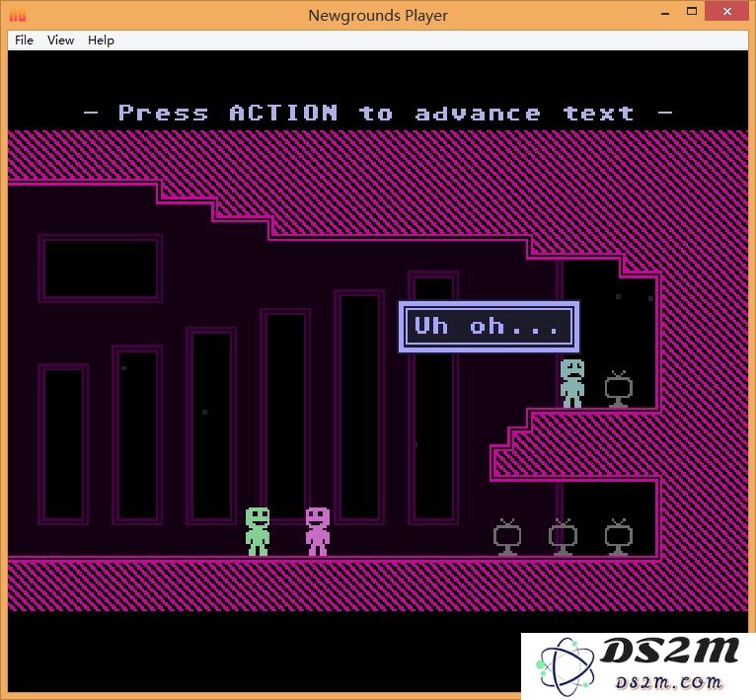This screenshot has height=700, width=756.
Task: Click the "Uh oh..." dialogue box
Action: [x=489, y=327]
